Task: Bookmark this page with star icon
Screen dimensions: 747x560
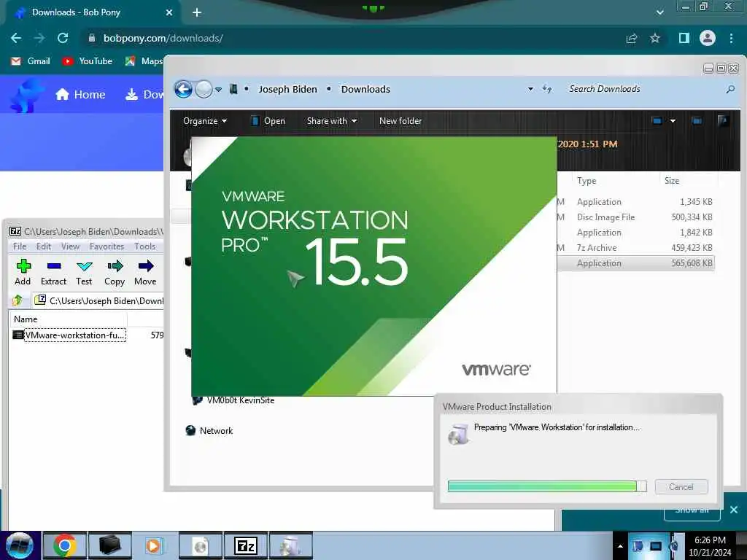Action: 655,38
